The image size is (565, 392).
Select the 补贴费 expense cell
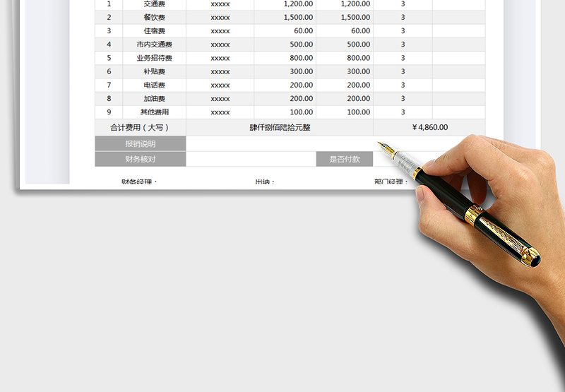[154, 72]
